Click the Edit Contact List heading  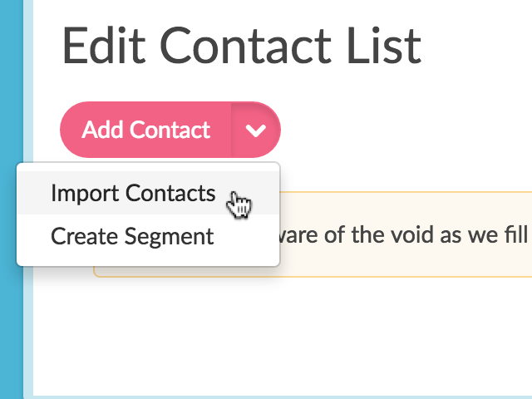242,47
